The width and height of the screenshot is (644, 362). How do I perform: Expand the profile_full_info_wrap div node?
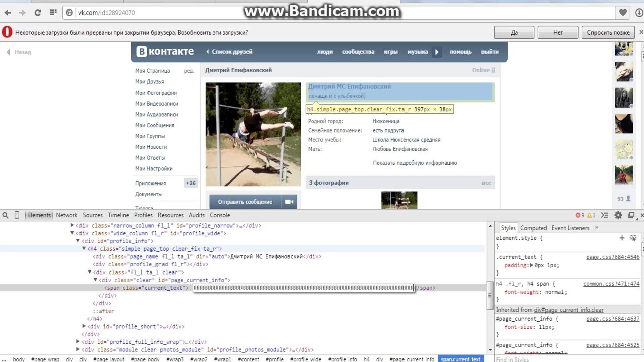coord(78,342)
